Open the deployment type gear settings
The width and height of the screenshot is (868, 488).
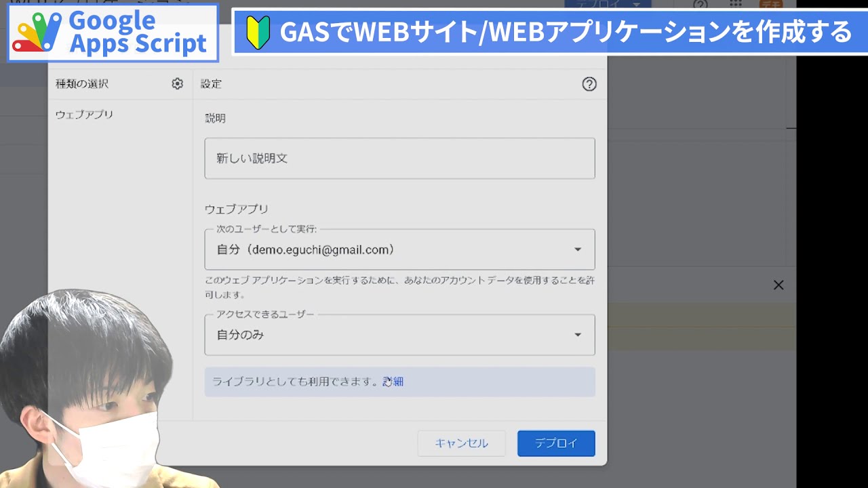pyautogui.click(x=177, y=84)
